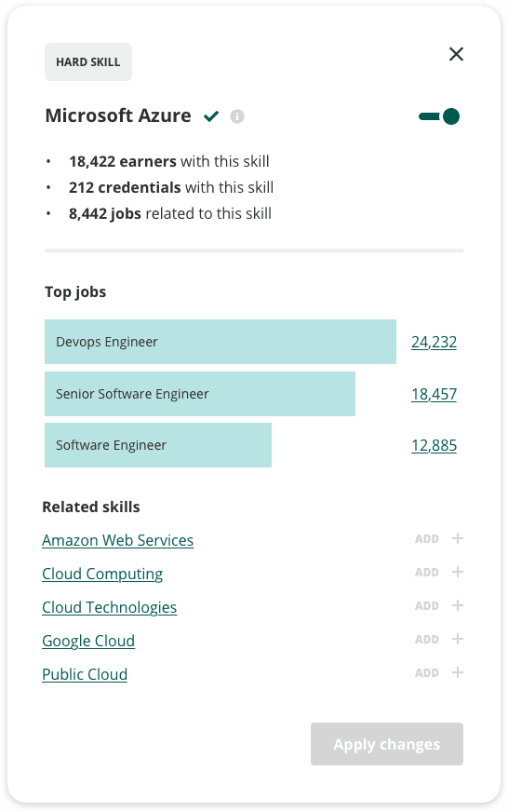This screenshot has width=508, height=812.
Task: Select the Senior Software Engineer bar
Action: [x=200, y=394]
